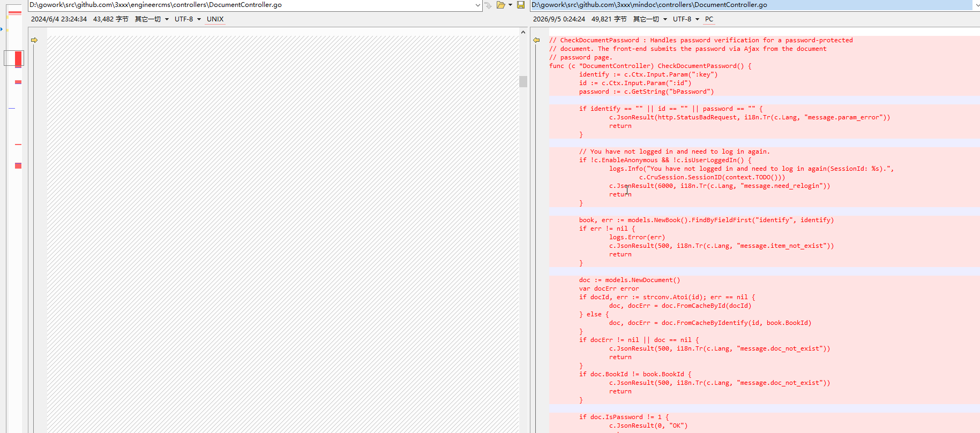Click the PC line ending label
This screenshot has height=433, width=980.
(x=709, y=19)
